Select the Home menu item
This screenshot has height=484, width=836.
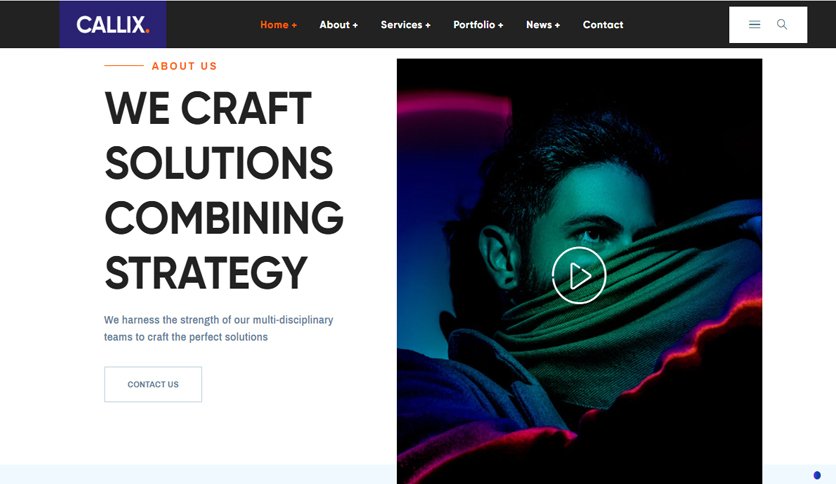tap(274, 25)
